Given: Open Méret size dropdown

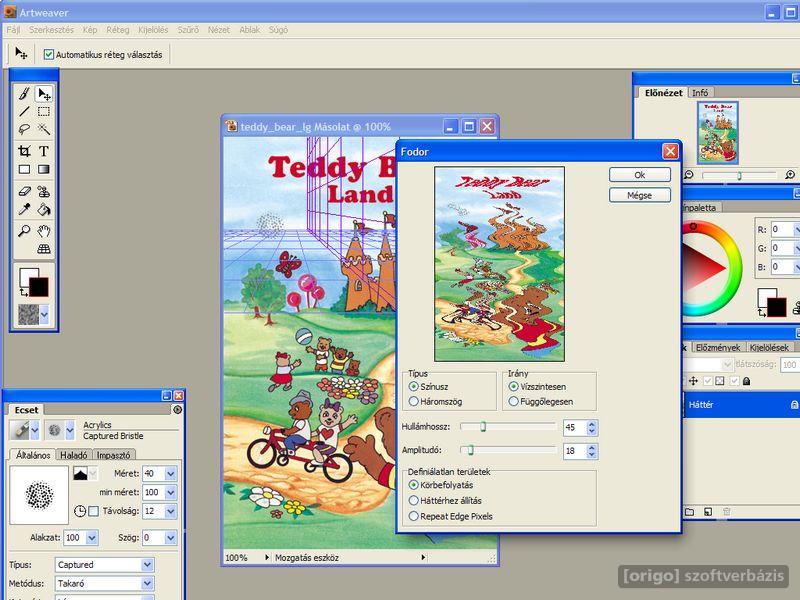Looking at the screenshot, I should click(171, 473).
